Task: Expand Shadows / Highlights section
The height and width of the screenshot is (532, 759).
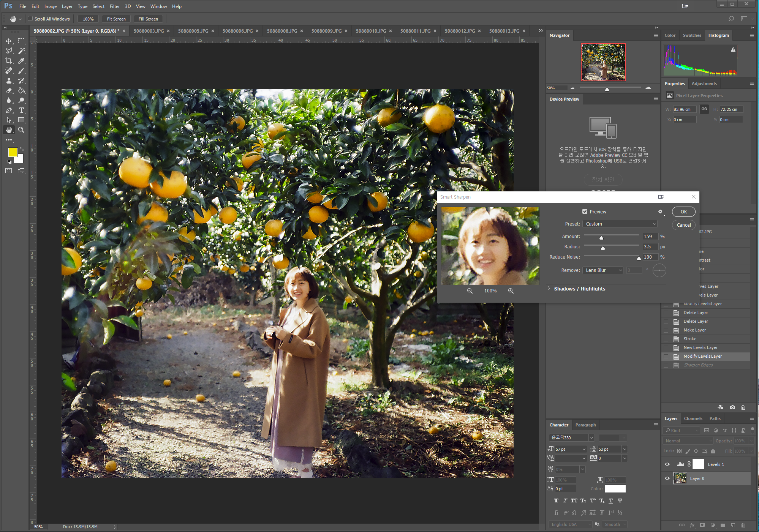Action: [x=549, y=289]
